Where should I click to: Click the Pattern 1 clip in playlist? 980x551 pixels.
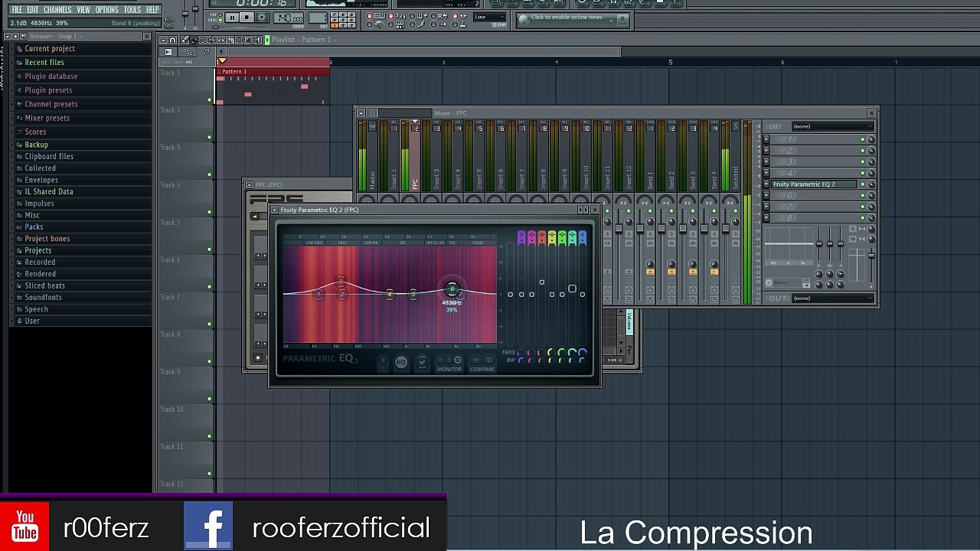(273, 86)
